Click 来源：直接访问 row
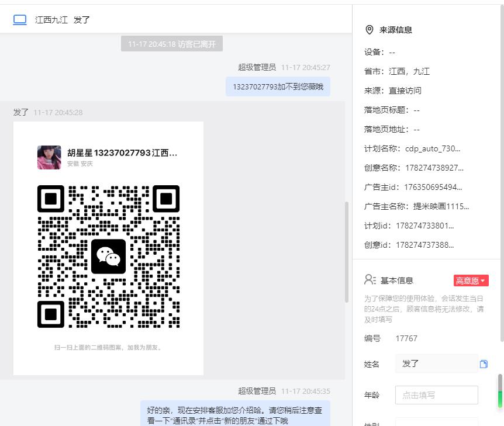Image resolution: width=504 pixels, height=426 pixels. 392,91
